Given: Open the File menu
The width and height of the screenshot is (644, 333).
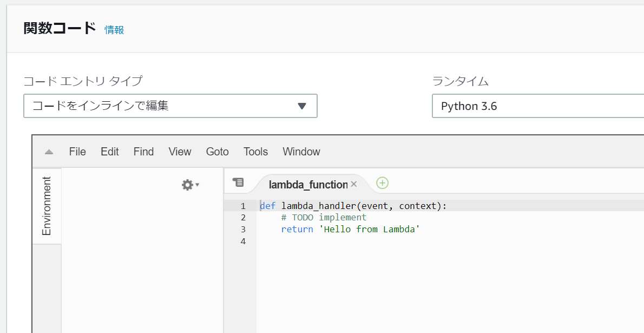Looking at the screenshot, I should 77,152.
